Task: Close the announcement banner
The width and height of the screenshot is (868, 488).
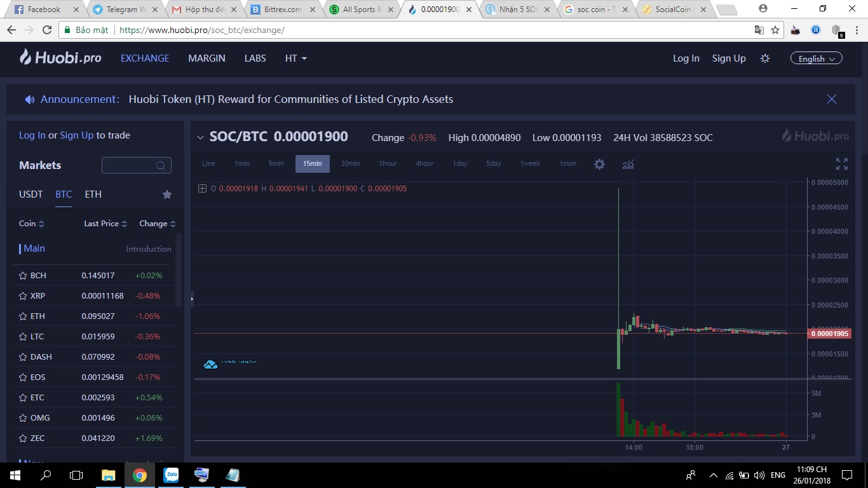Action: (x=831, y=99)
